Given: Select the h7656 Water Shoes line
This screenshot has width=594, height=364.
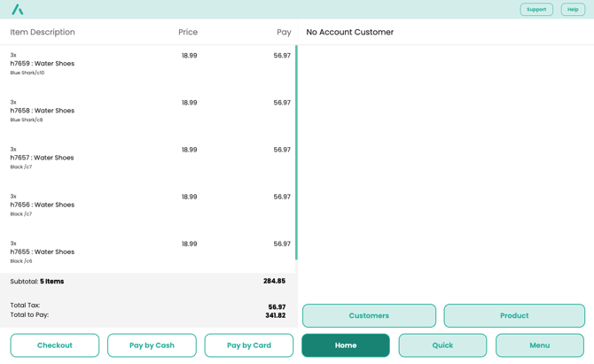Looking at the screenshot, I should tap(43, 205).
